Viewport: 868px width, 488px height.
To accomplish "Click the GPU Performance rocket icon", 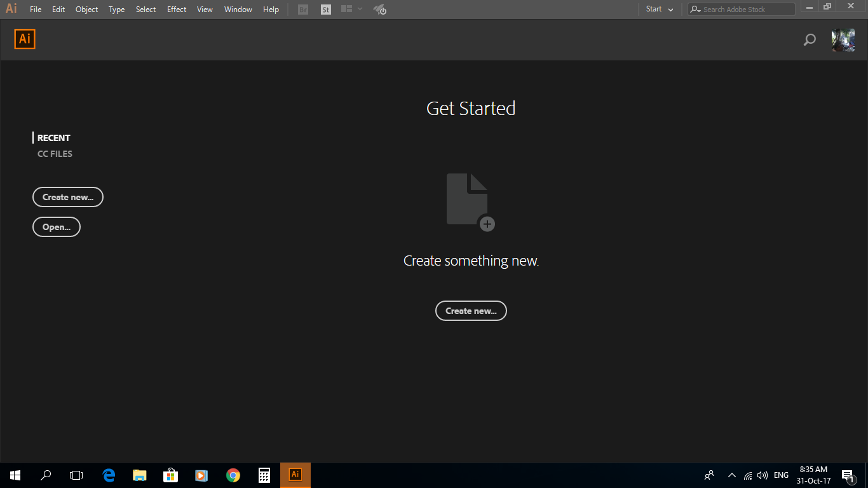I will tap(379, 9).
